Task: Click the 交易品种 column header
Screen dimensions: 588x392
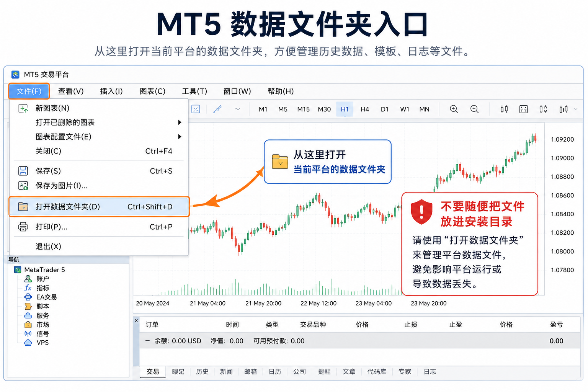Action: tap(313, 325)
